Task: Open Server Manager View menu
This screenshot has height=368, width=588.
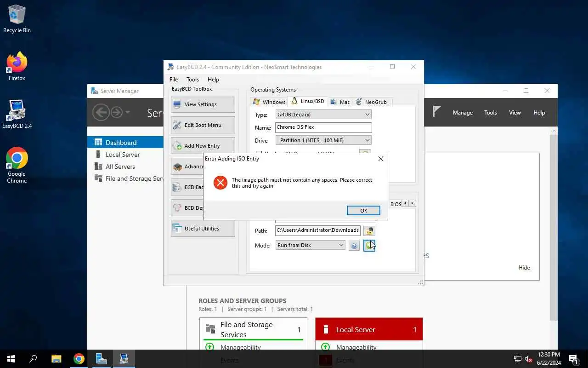Action: tap(514, 113)
